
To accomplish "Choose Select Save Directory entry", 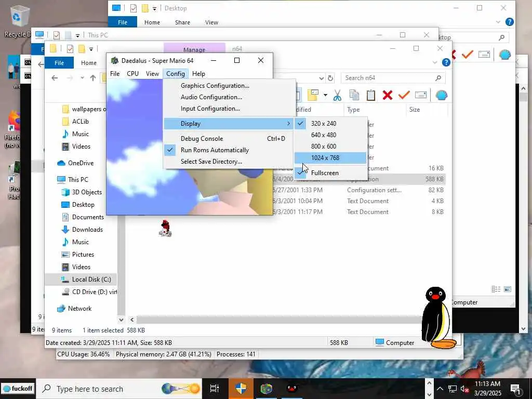I will coord(229,162).
